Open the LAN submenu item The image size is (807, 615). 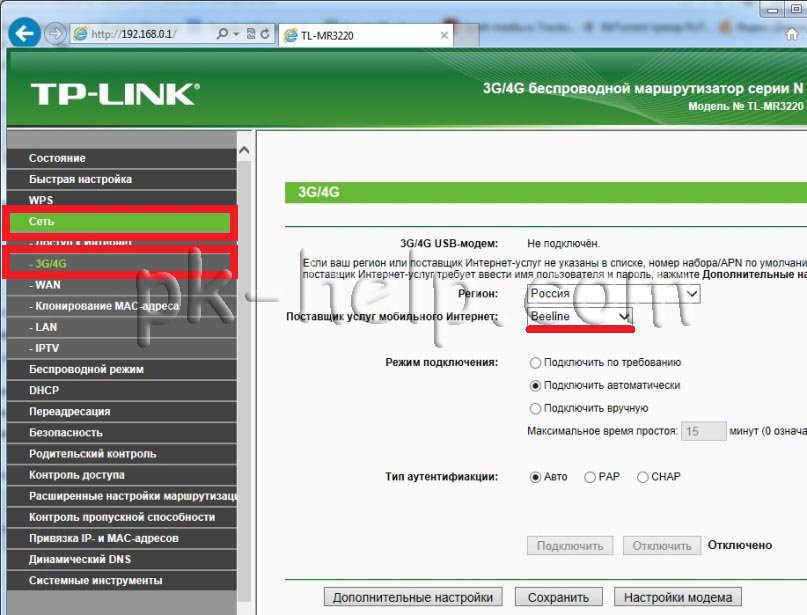click(x=122, y=327)
